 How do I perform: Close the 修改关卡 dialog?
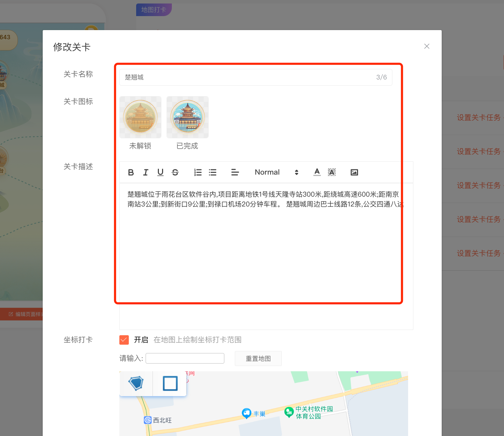[x=427, y=46]
